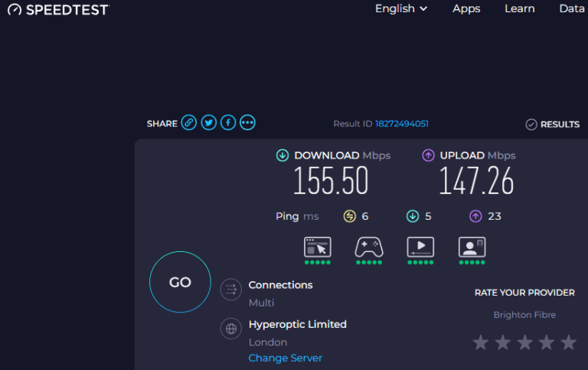Click the 155.50 download speed value
588x370 pixels.
[331, 181]
